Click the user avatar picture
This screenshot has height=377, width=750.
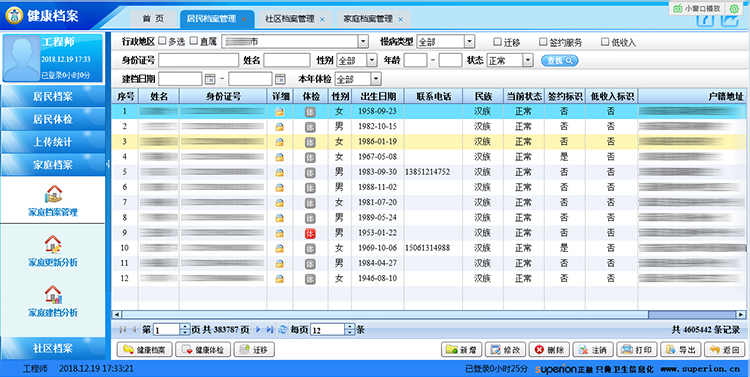click(x=21, y=58)
